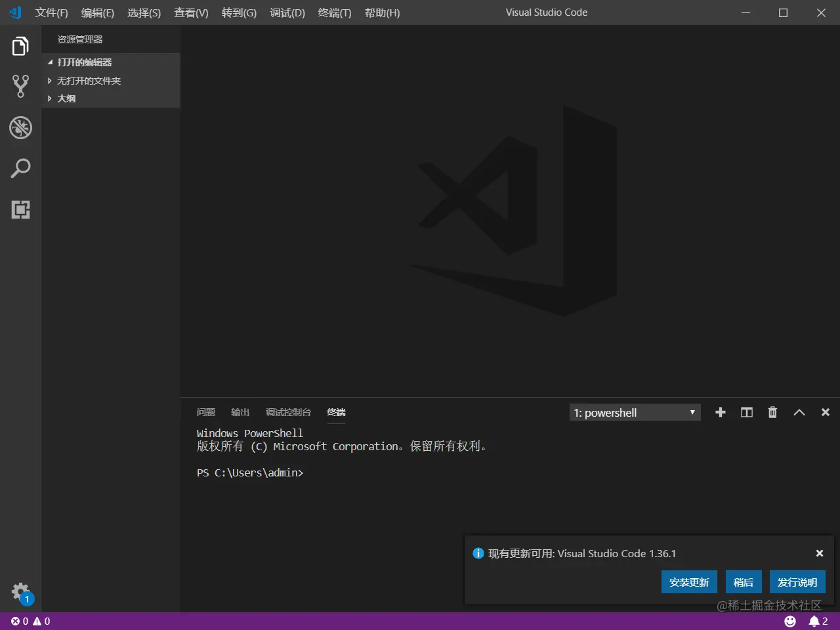Expand the 大纲 section
Viewport: 840px width, 630px height.
111,98
